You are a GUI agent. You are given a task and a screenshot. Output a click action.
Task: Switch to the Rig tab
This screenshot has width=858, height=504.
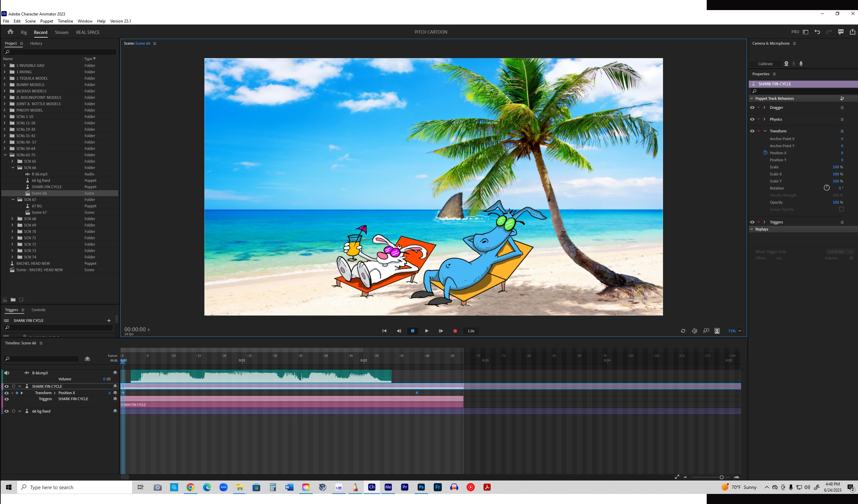click(24, 32)
